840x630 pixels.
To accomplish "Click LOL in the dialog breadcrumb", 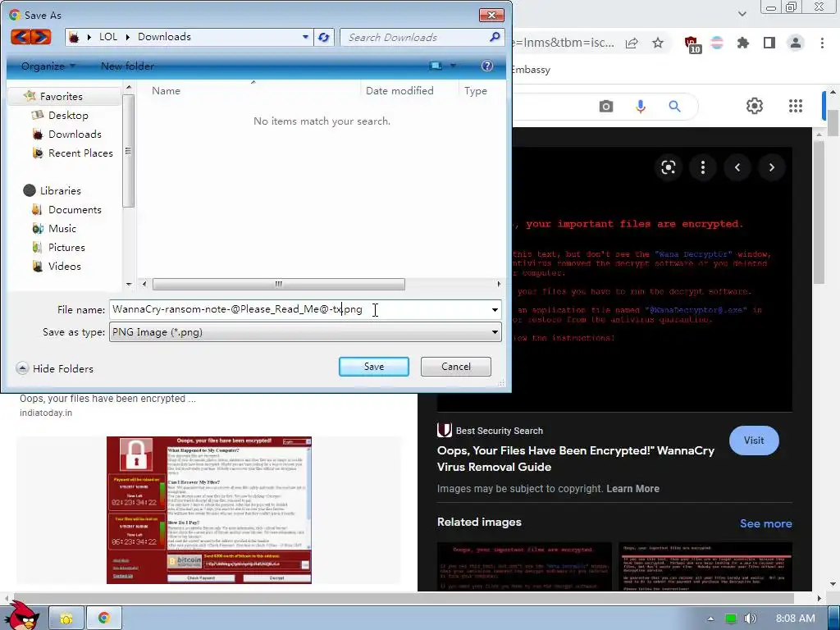I will point(108,37).
